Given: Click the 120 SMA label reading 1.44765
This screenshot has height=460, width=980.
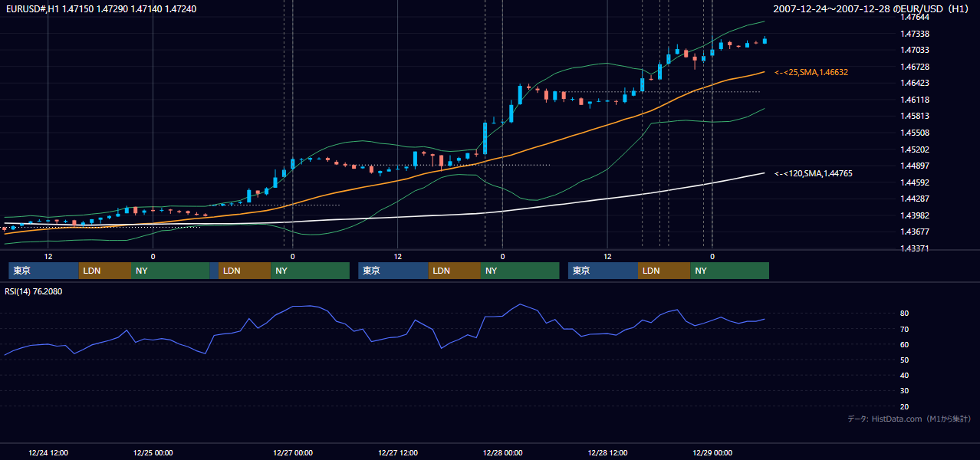Looking at the screenshot, I should (x=813, y=174).
